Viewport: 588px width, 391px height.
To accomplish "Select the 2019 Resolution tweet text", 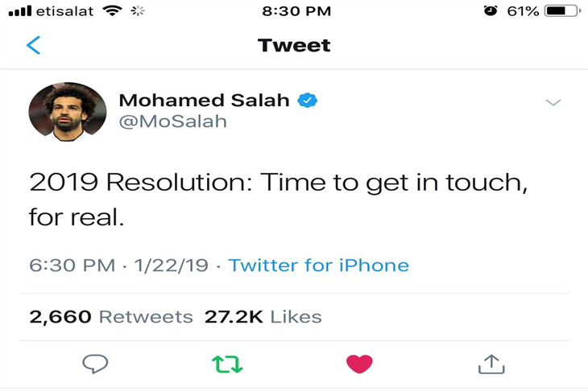I will click(278, 200).
